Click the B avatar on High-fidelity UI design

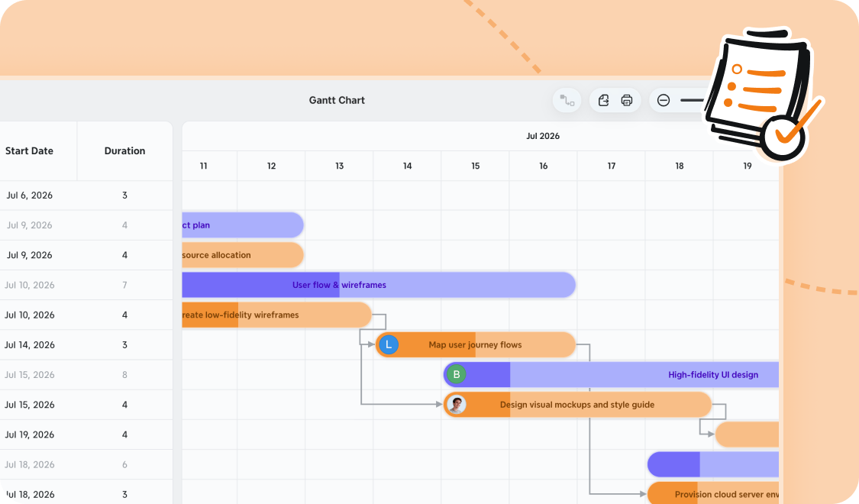pos(457,375)
